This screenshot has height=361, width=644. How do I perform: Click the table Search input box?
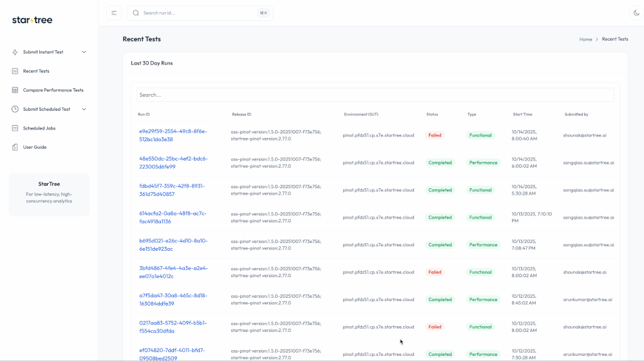click(375, 95)
